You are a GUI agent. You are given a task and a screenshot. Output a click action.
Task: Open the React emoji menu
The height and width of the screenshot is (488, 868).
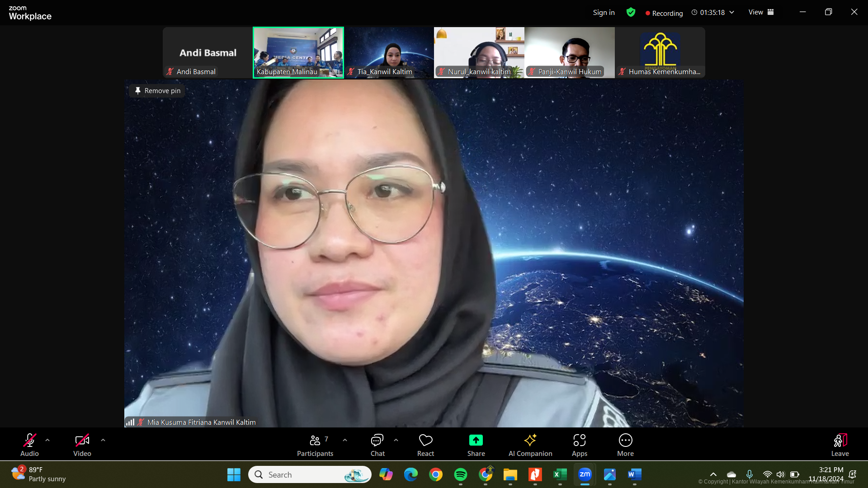tap(425, 445)
